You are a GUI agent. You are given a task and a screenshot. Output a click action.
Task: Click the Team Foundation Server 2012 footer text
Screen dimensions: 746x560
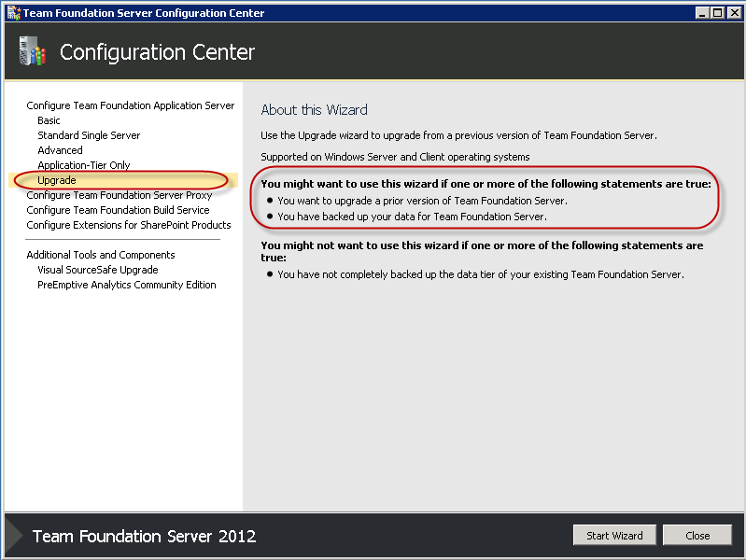click(x=144, y=537)
